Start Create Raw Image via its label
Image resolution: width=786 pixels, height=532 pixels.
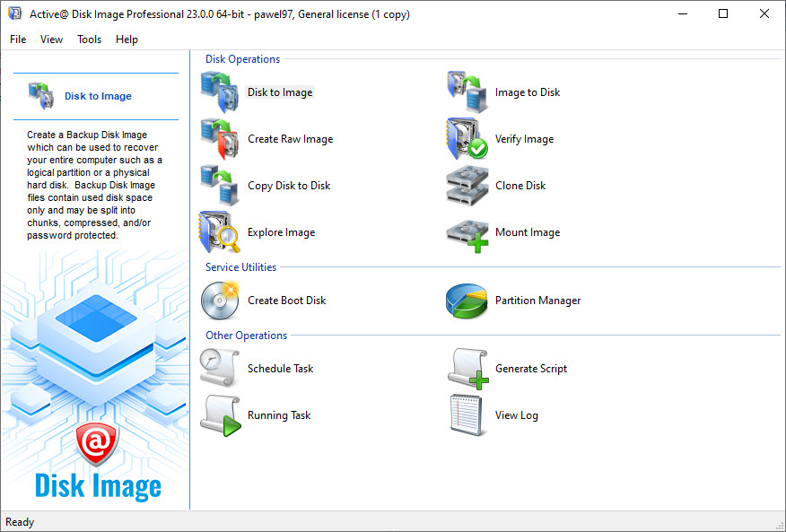(x=290, y=139)
